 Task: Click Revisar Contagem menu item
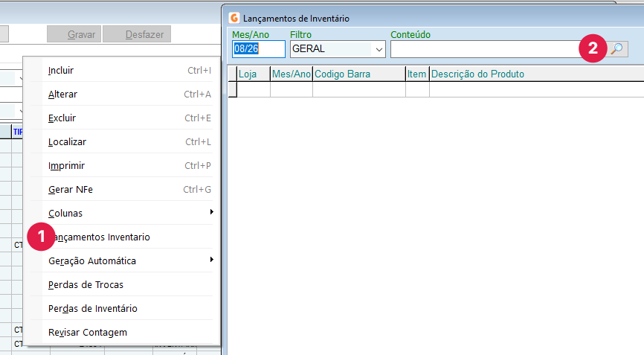pyautogui.click(x=123, y=333)
